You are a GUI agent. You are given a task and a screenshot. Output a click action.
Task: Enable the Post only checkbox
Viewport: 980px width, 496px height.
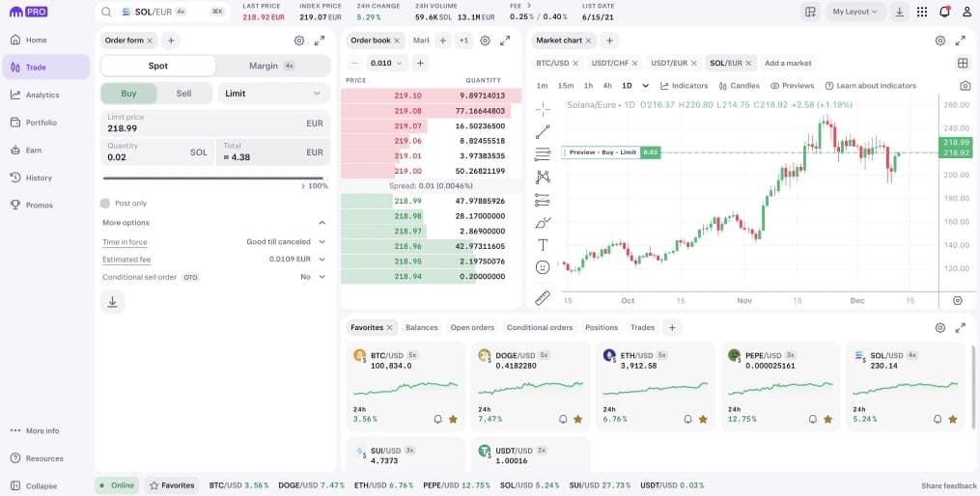click(x=105, y=203)
